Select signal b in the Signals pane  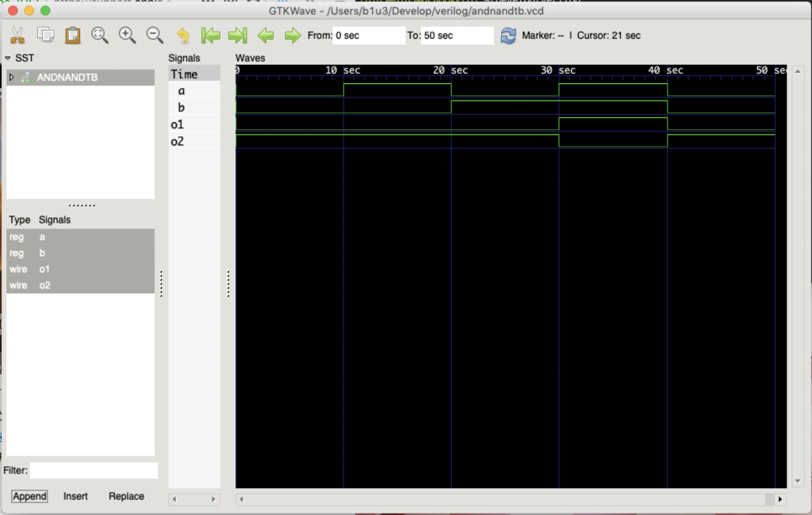pyautogui.click(x=194, y=107)
